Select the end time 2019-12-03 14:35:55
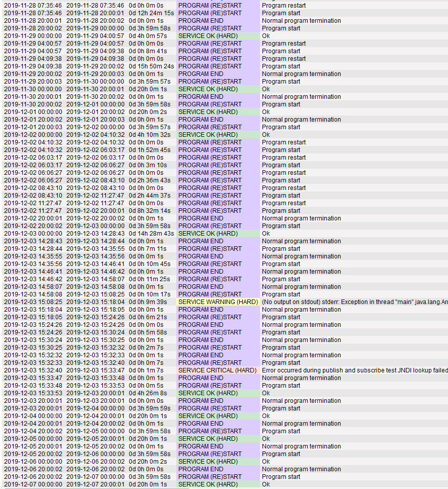Screen dimensions: 448x489 95,249
